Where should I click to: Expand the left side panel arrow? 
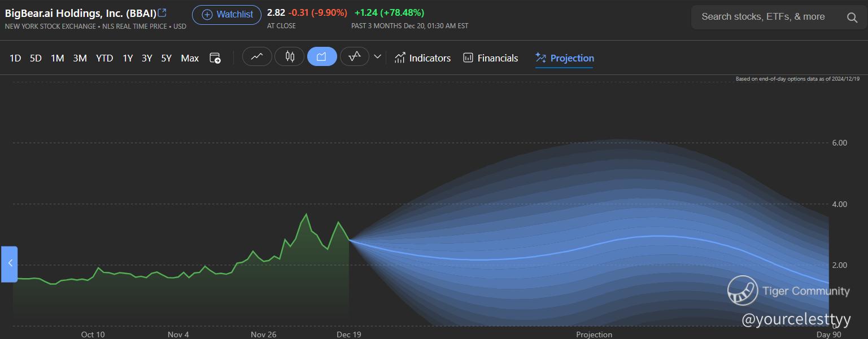coord(10,263)
